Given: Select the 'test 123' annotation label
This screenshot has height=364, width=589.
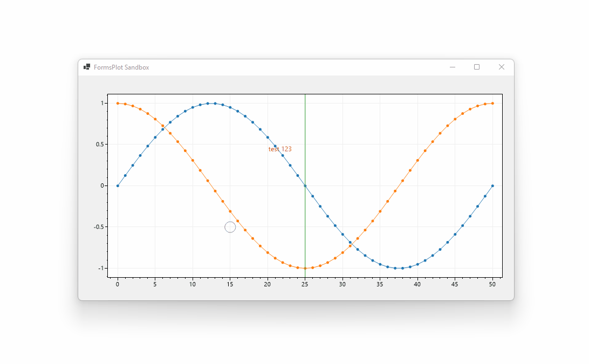Looking at the screenshot, I should coord(279,149).
